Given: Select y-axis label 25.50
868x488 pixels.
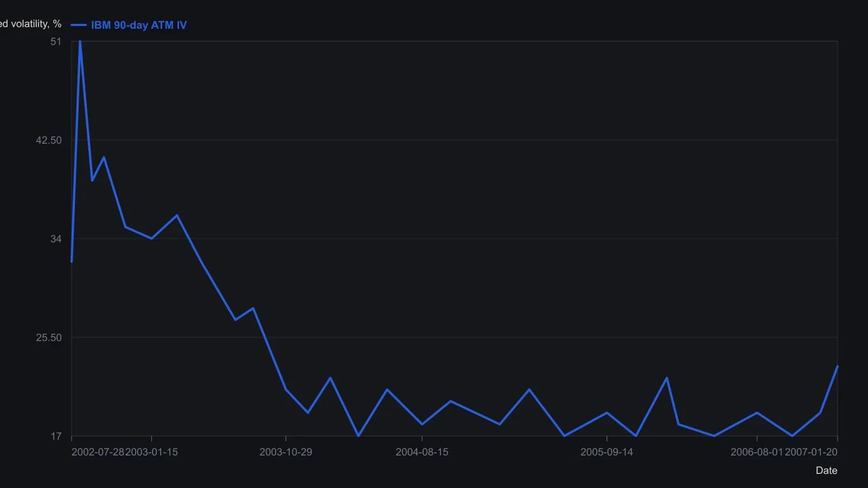Looking at the screenshot, I should click(x=49, y=338).
